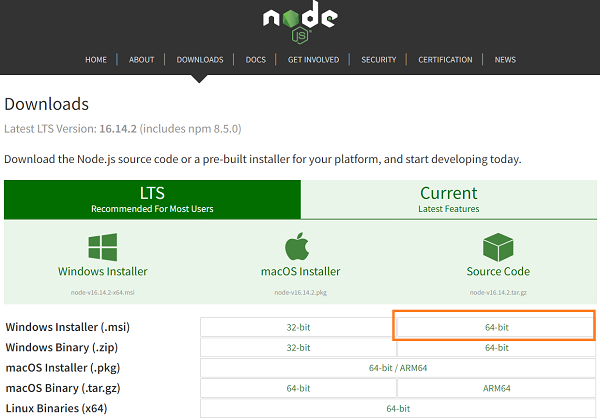The image size is (600, 419).
Task: Switch to the Current tab
Action: (x=449, y=199)
